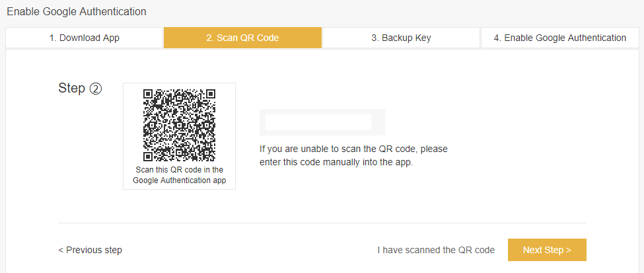Open the Download App tab
Image resolution: width=644 pixels, height=273 pixels.
pyautogui.click(x=84, y=38)
